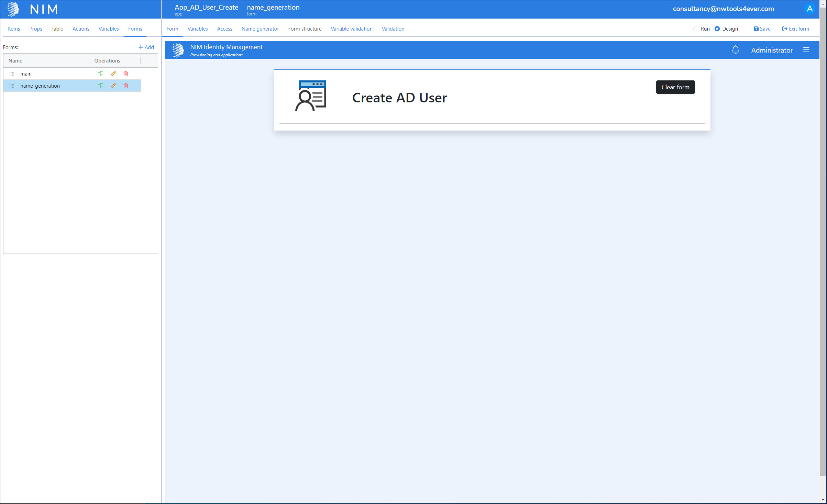Open notifications bell
Image resolution: width=827 pixels, height=504 pixels.
coord(735,50)
